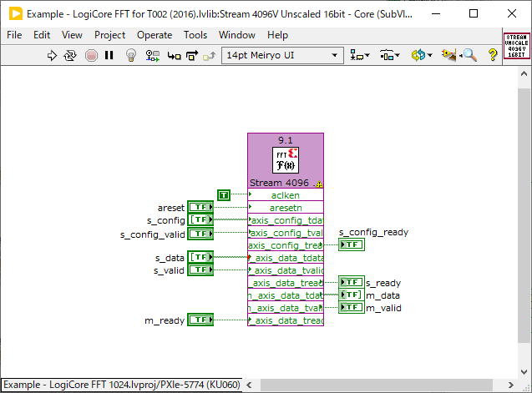Click the horizontal scrollbar right arrow
This screenshot has height=393, width=532.
pos(510,385)
